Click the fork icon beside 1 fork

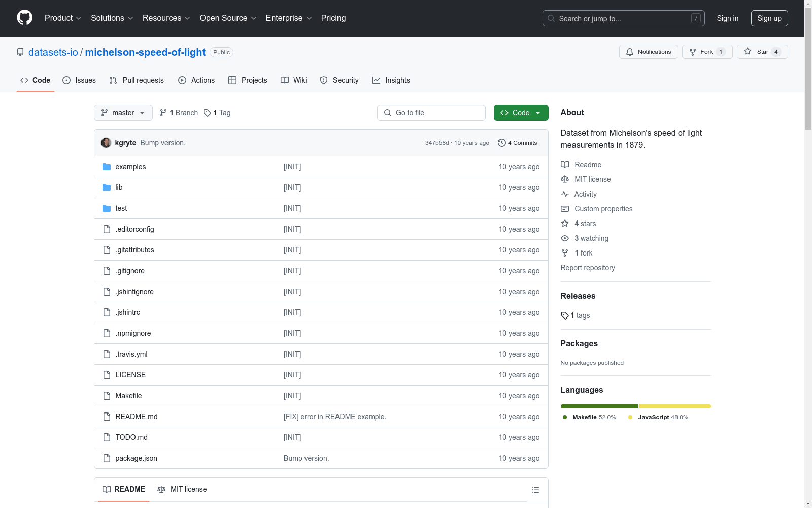pos(565,253)
